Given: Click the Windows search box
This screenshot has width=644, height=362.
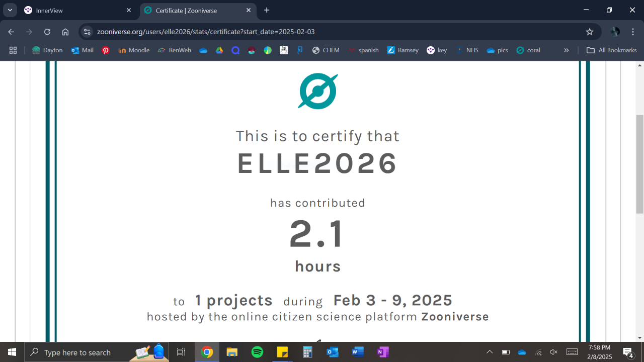Looking at the screenshot, I should pyautogui.click(x=96, y=352).
